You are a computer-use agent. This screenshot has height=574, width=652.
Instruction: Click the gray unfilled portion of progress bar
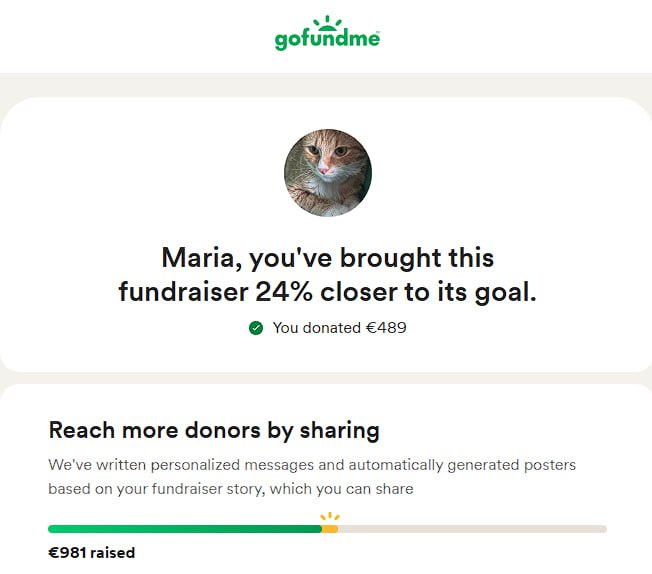[472, 529]
